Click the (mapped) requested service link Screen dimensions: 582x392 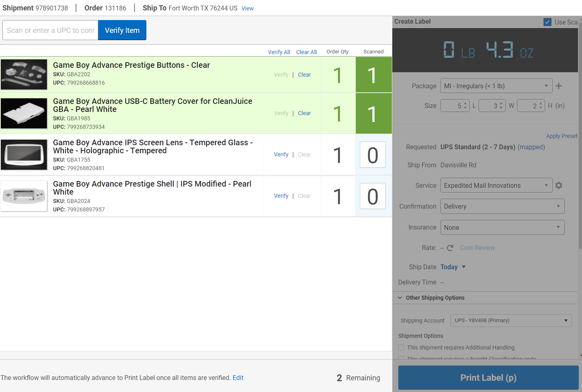click(x=531, y=147)
